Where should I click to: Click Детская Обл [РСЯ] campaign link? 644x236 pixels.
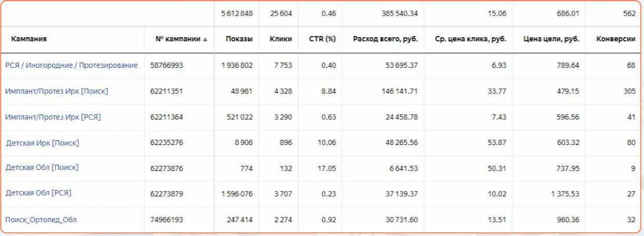point(38,193)
